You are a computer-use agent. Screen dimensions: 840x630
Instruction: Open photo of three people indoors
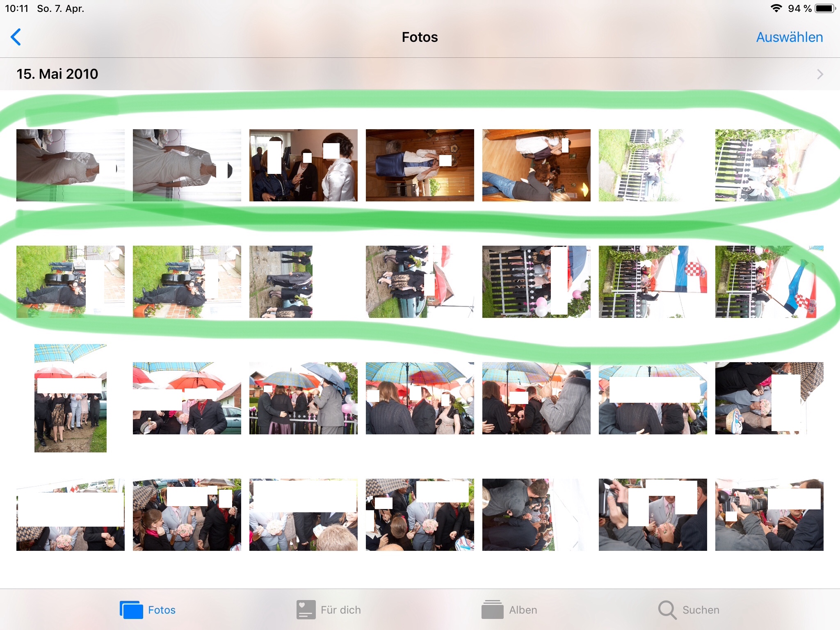tap(304, 165)
